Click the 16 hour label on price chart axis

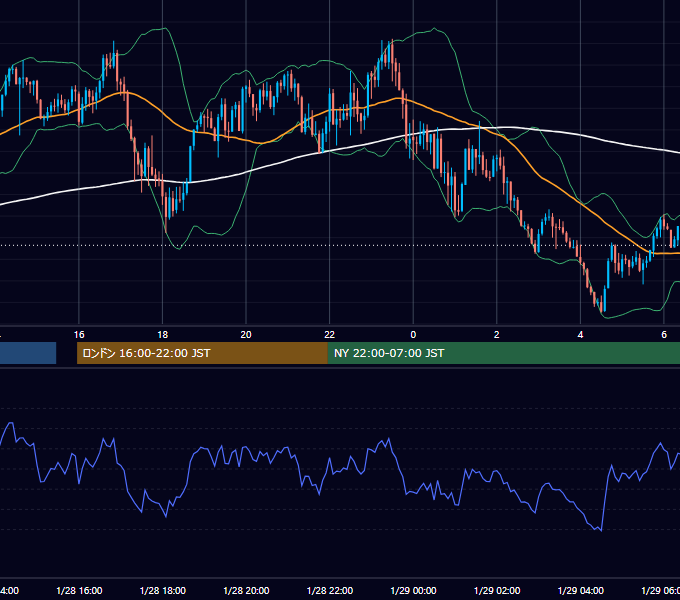79,334
